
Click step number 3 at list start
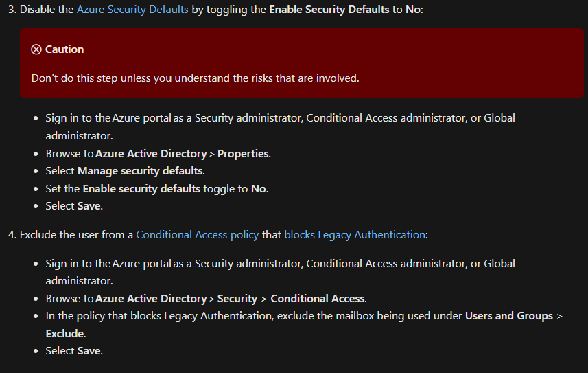tap(12, 10)
